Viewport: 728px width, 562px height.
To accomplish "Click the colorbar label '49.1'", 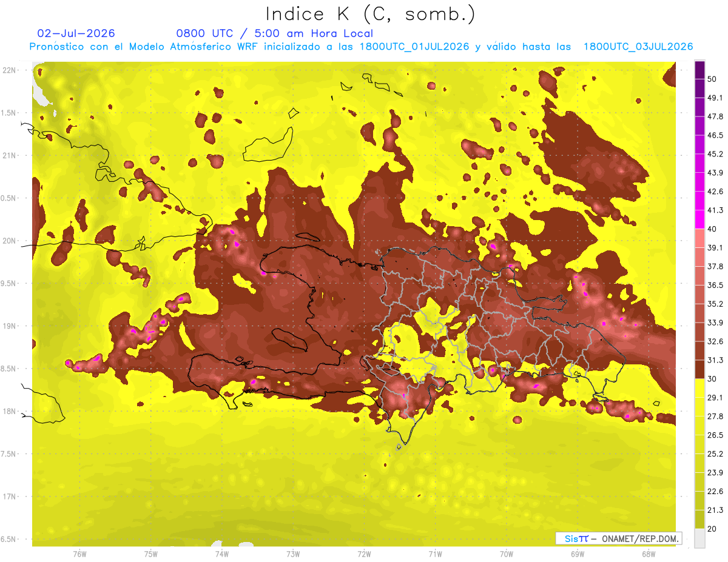I will (715, 98).
